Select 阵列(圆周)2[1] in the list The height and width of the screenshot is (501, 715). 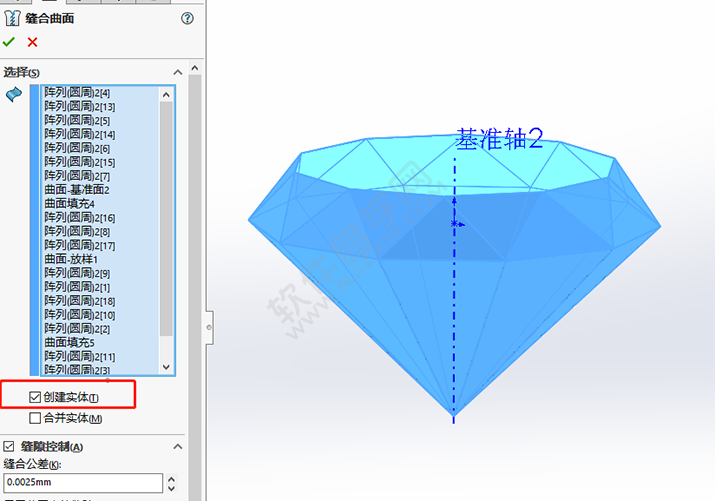77,287
